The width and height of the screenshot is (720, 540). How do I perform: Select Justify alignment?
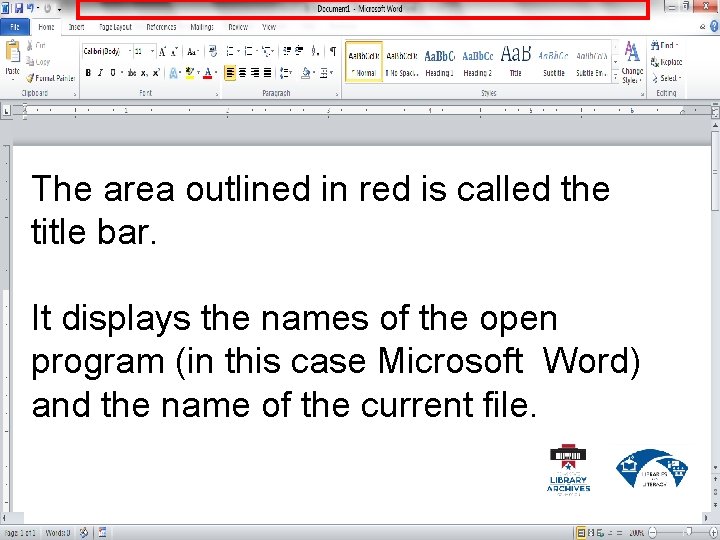pos(267,73)
